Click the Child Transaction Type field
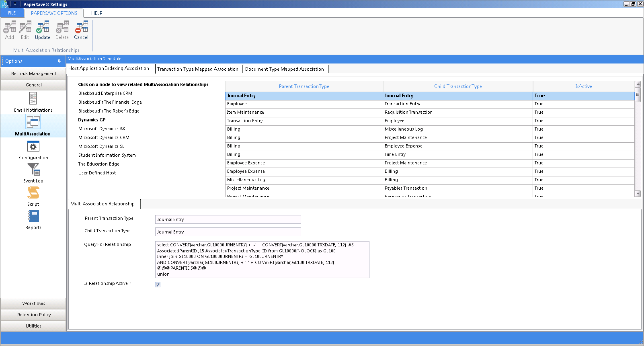 pos(228,232)
